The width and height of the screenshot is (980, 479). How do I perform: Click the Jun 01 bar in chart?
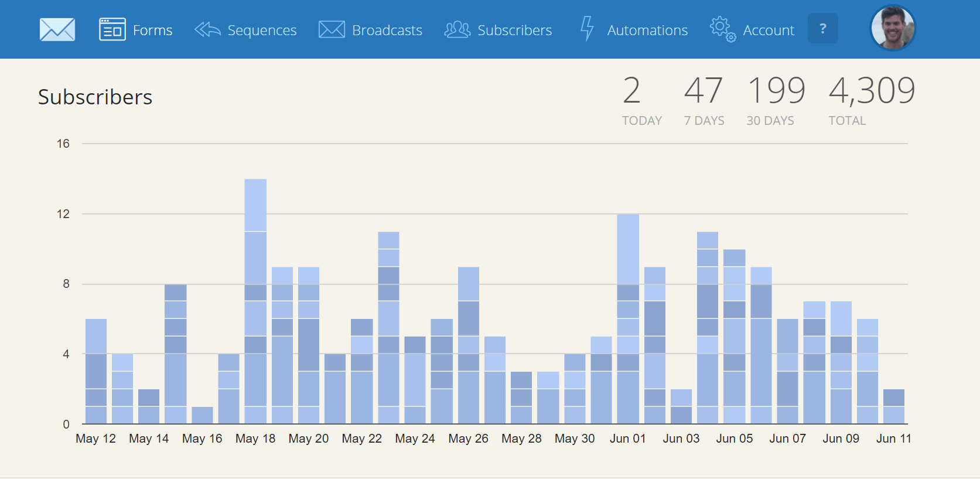click(x=628, y=319)
